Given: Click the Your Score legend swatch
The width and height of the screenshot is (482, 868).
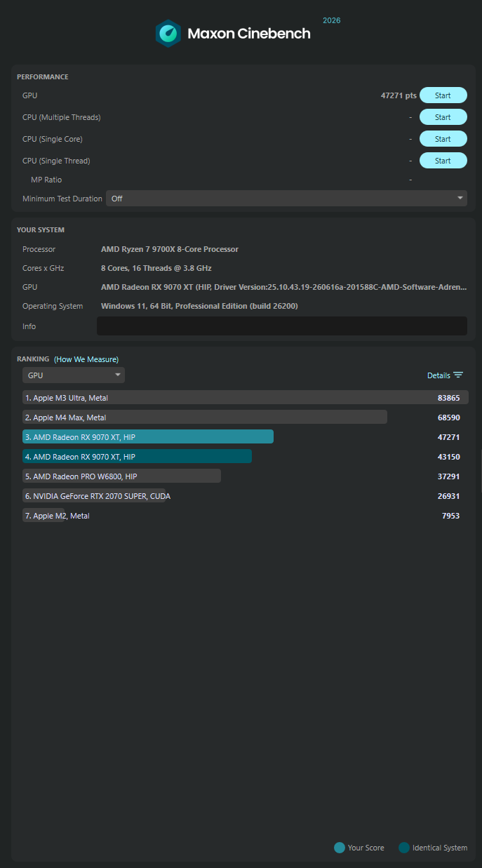Looking at the screenshot, I should (x=340, y=848).
